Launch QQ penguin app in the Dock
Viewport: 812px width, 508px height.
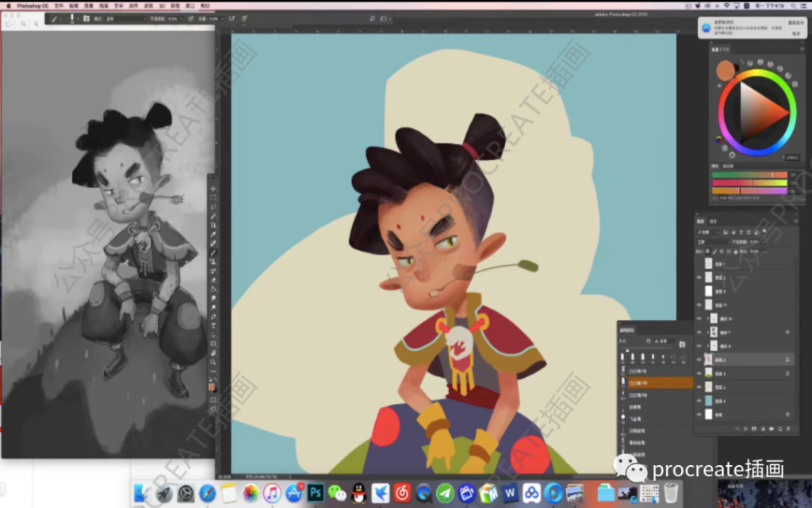tap(358, 493)
